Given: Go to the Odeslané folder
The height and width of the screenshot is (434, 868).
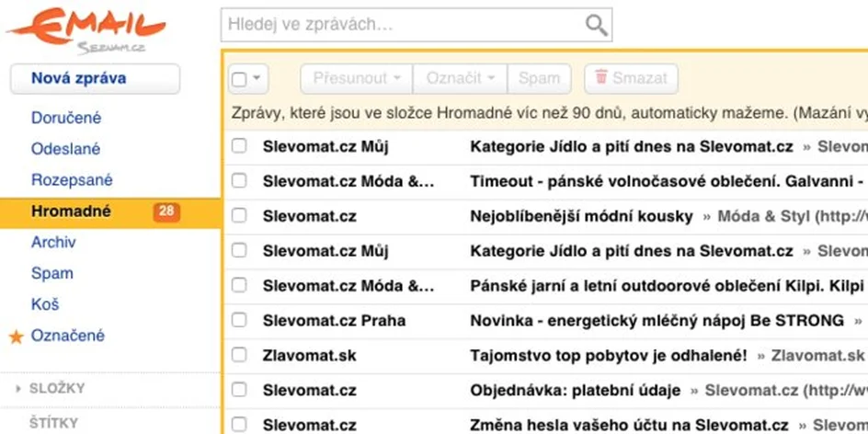Looking at the screenshot, I should point(66,149).
